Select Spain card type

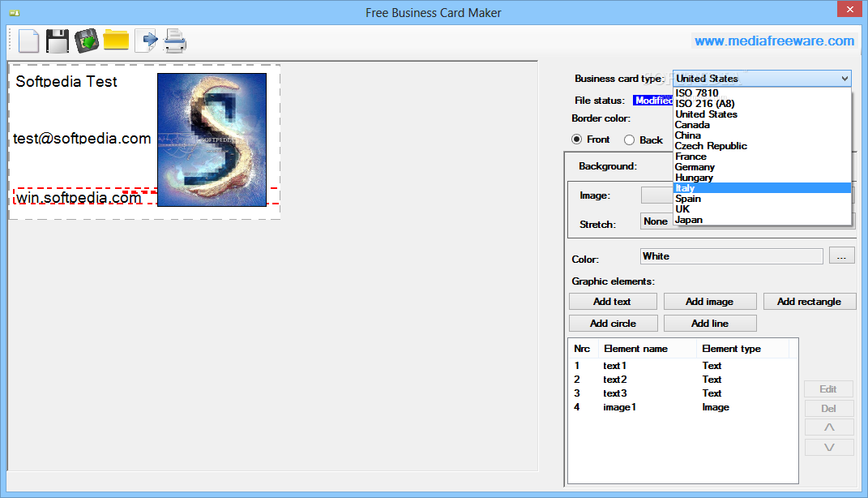point(763,199)
